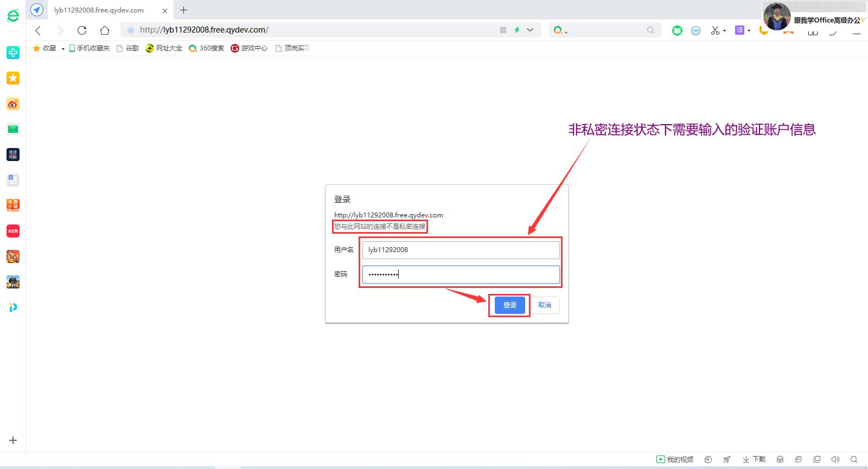Screen dimensions: 868x469
Task: Open the Weibo sidebar app
Action: click(x=13, y=104)
